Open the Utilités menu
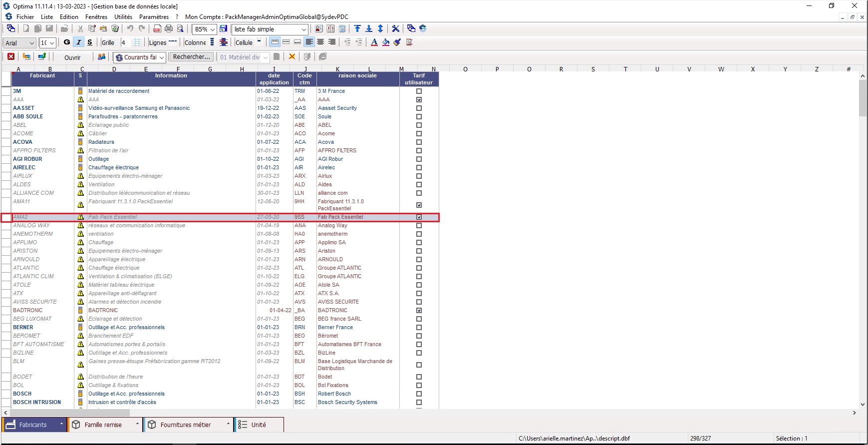Screen dimensions: 868x445 click(123, 17)
